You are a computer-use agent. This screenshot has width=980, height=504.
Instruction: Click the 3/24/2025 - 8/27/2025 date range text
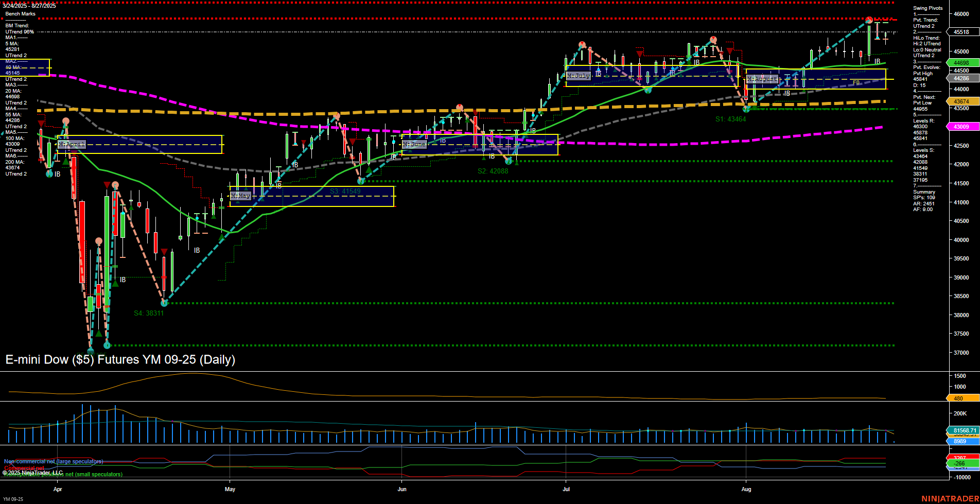(x=29, y=6)
